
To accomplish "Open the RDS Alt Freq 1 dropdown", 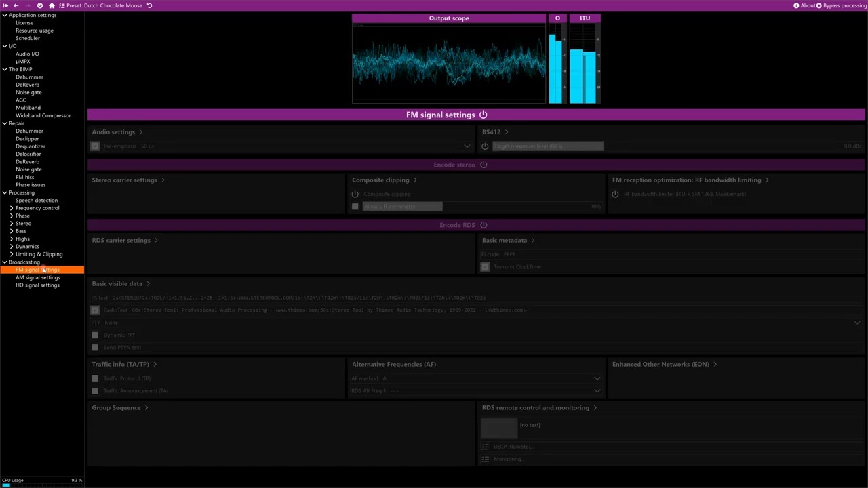I will (x=475, y=391).
